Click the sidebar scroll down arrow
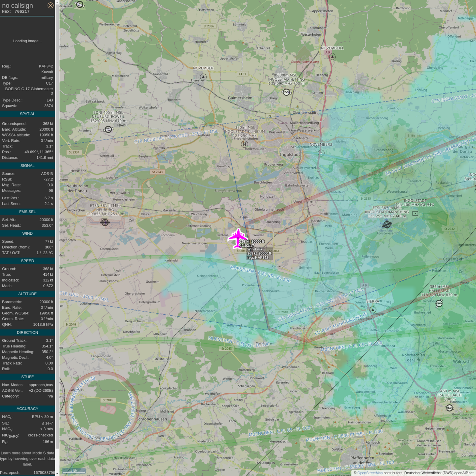Image resolution: width=476 pixels, height=476 pixels. [x=57, y=473]
